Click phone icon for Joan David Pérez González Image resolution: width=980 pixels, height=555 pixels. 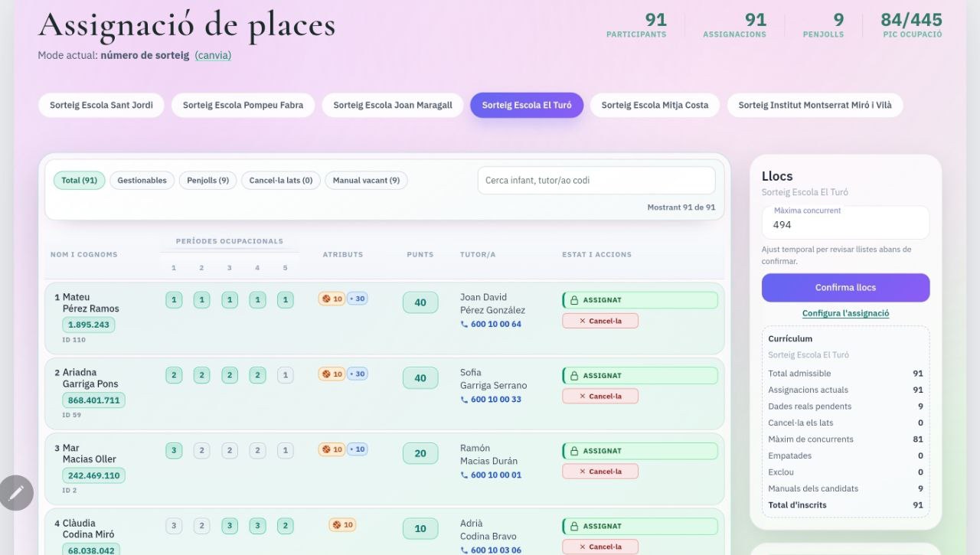tap(464, 325)
